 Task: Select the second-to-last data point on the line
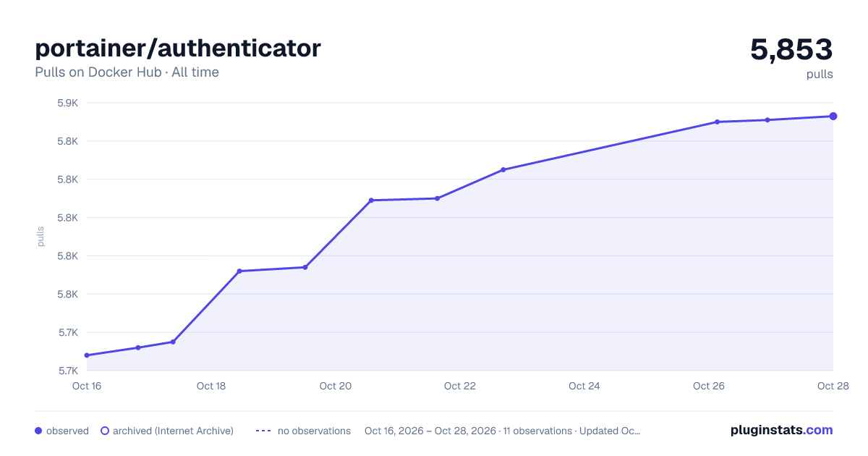coord(767,119)
